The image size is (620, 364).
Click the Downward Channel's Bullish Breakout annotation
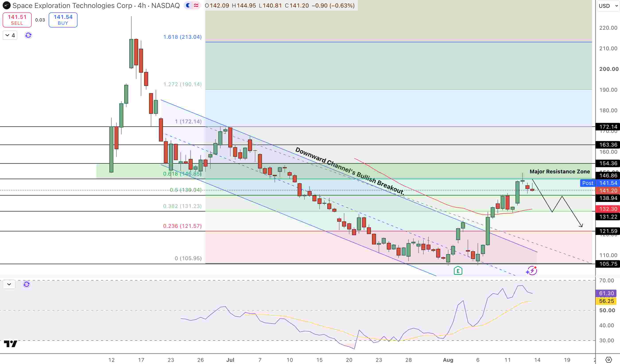[x=350, y=171]
